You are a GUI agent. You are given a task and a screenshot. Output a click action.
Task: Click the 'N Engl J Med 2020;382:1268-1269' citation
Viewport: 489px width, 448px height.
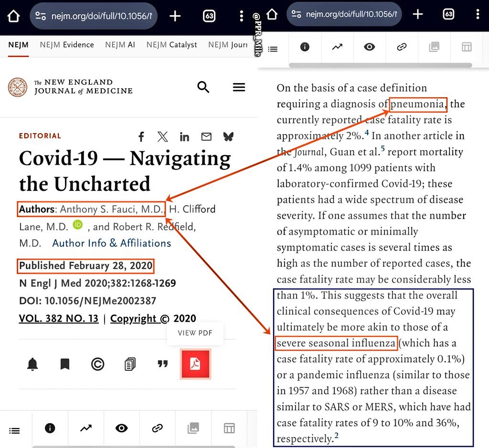[97, 283]
